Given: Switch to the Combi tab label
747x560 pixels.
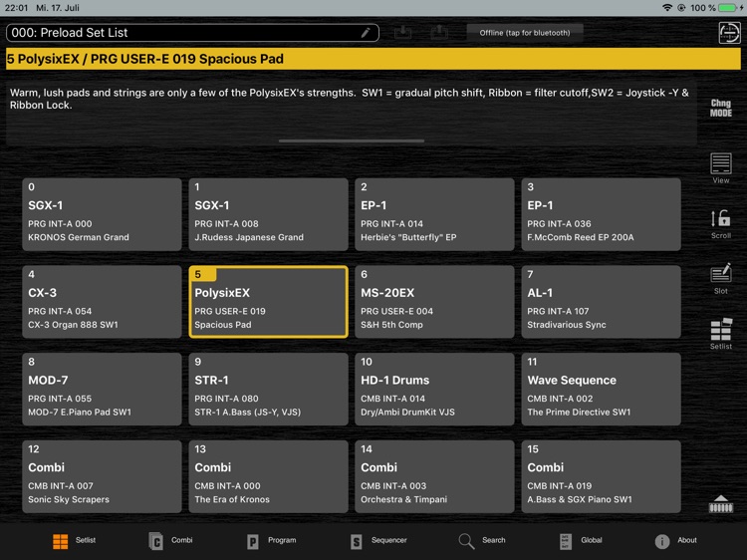Looking at the screenshot, I should pos(182,540).
